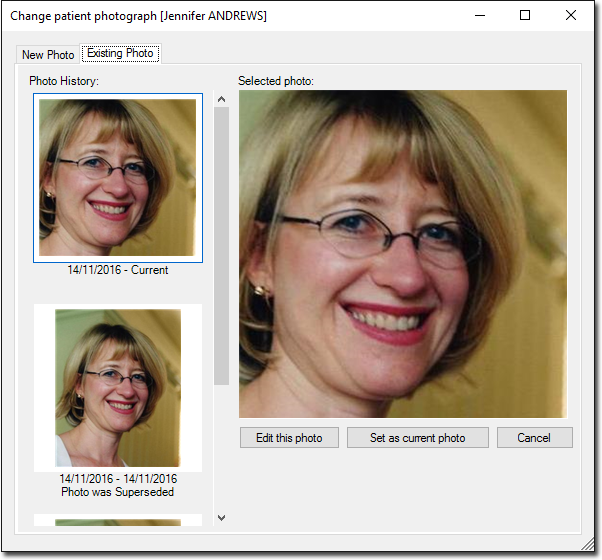Close the Change patient photograph window
This screenshot has width=602, height=560.
[571, 16]
